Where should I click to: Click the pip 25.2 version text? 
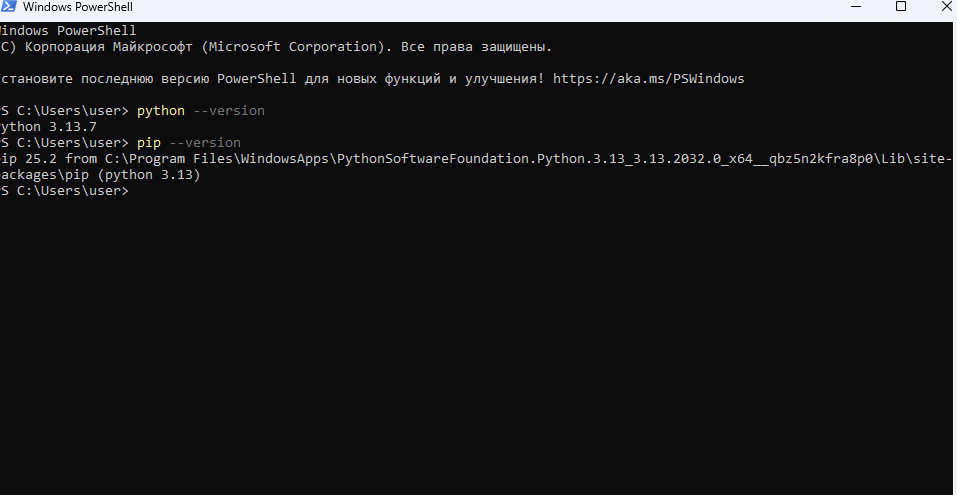[29, 159]
